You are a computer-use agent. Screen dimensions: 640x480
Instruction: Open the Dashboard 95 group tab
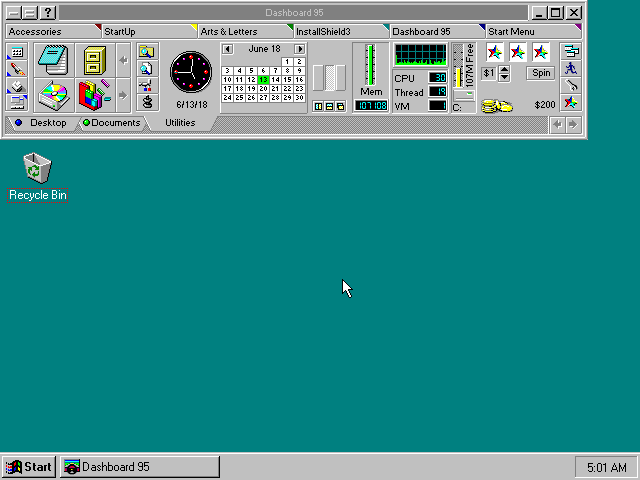click(437, 31)
